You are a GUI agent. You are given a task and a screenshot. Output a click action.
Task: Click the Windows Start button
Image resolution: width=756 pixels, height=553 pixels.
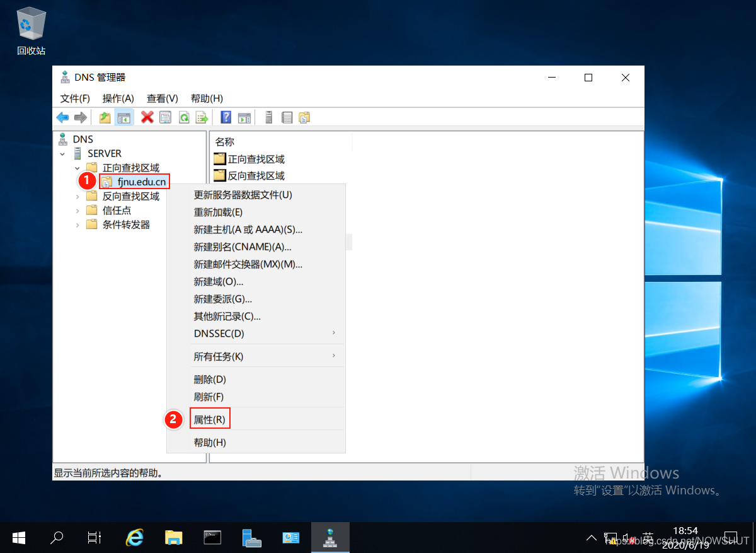coord(18,537)
